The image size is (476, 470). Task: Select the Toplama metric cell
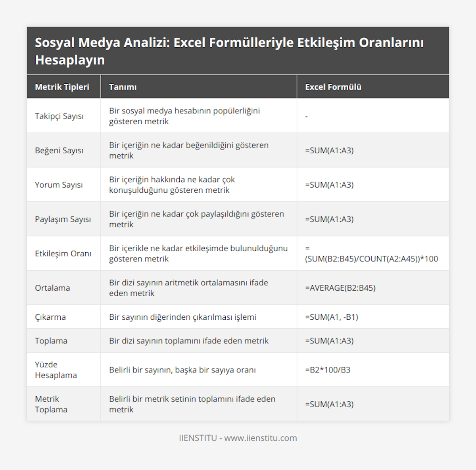pyautogui.click(x=51, y=341)
